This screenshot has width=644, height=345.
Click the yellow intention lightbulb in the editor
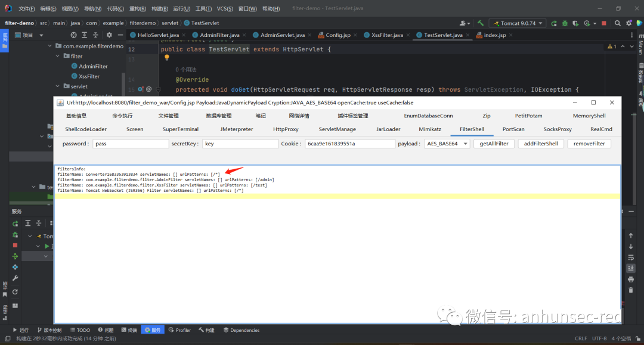(x=167, y=58)
